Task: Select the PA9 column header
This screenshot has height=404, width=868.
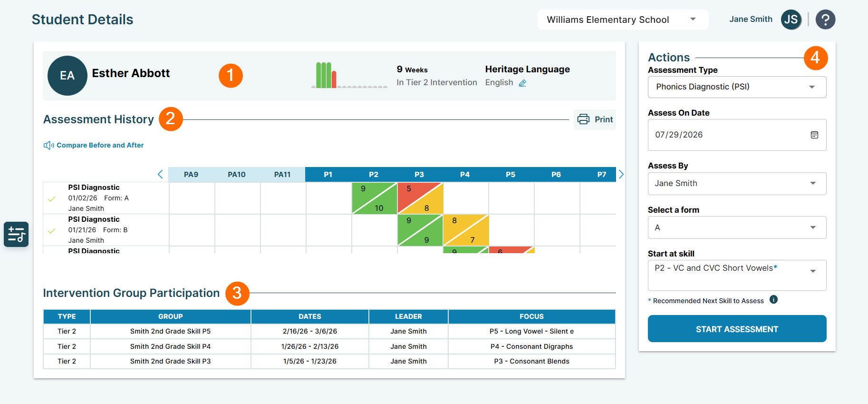Action: (x=191, y=175)
